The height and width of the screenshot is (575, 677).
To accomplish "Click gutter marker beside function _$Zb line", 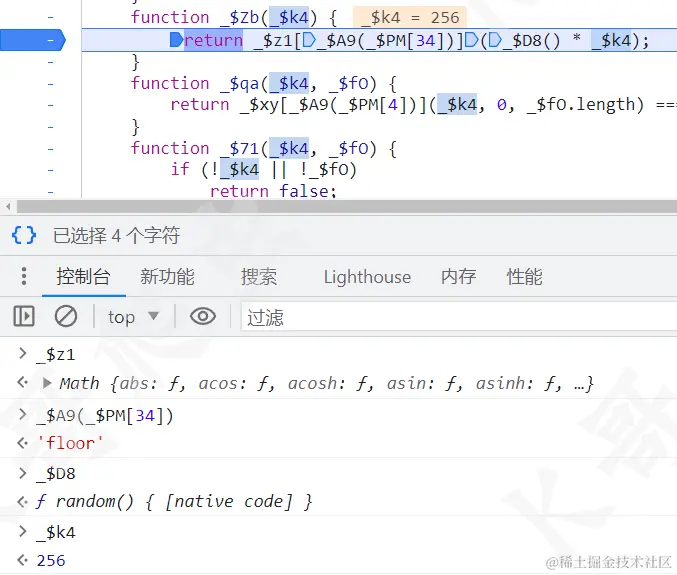I will [51, 18].
